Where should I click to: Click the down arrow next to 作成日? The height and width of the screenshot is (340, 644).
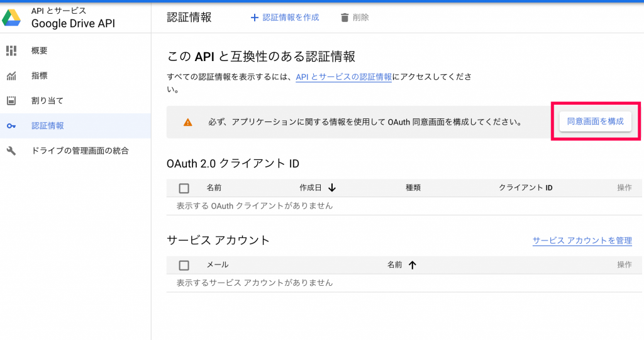click(x=332, y=188)
